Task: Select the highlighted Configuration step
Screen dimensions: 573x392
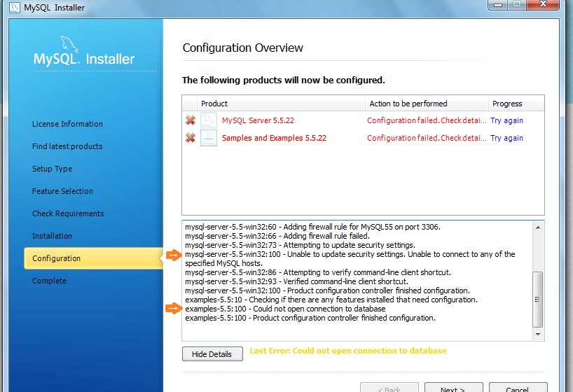Action: 94,258
